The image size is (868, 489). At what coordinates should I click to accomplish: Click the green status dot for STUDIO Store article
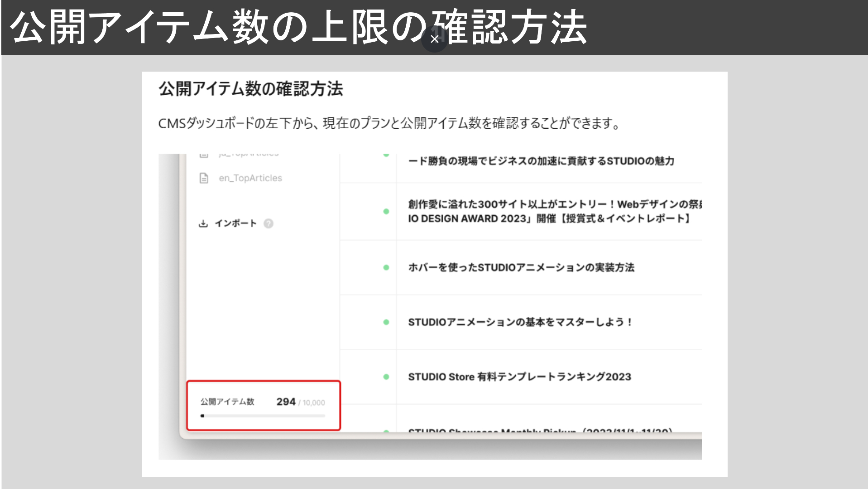click(x=386, y=377)
